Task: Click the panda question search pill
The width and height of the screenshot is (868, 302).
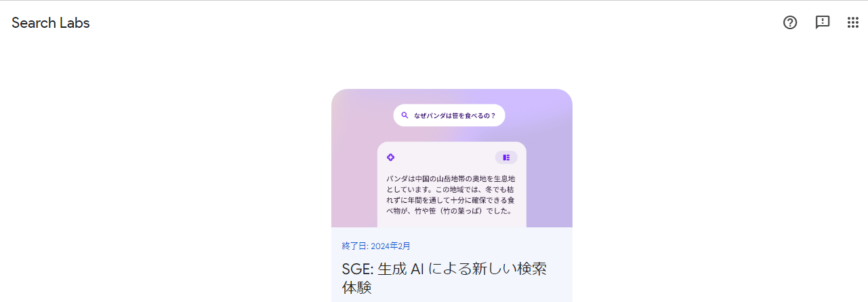Action: click(x=449, y=115)
